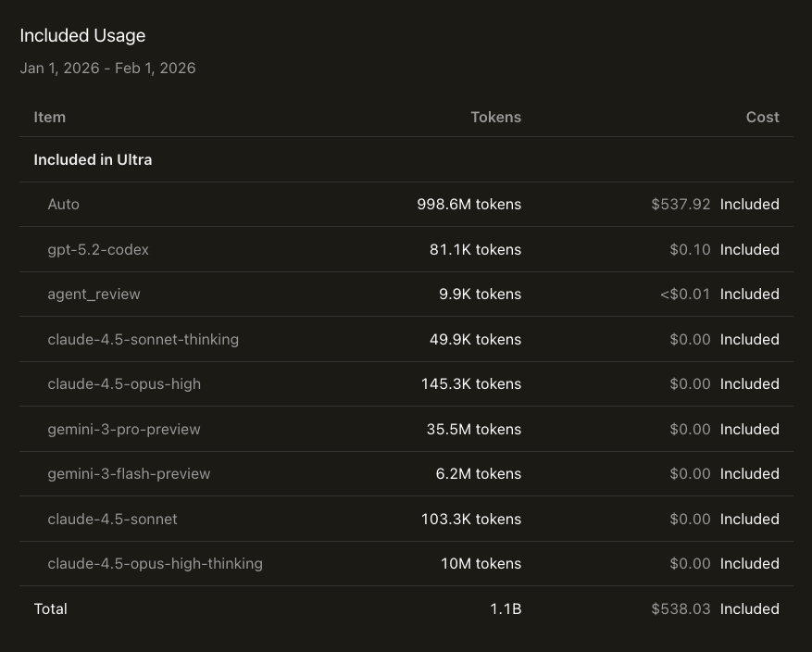Click the $537.92 cost for Auto

click(x=681, y=204)
